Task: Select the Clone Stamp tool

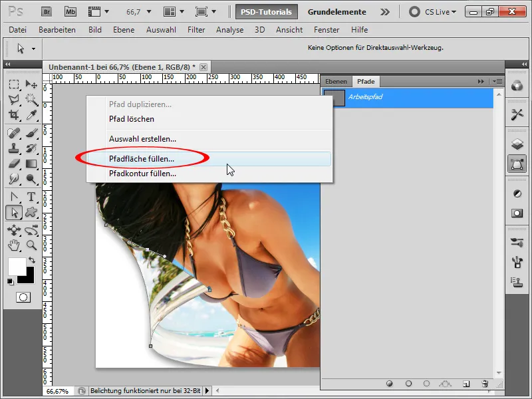Action: coord(14,148)
